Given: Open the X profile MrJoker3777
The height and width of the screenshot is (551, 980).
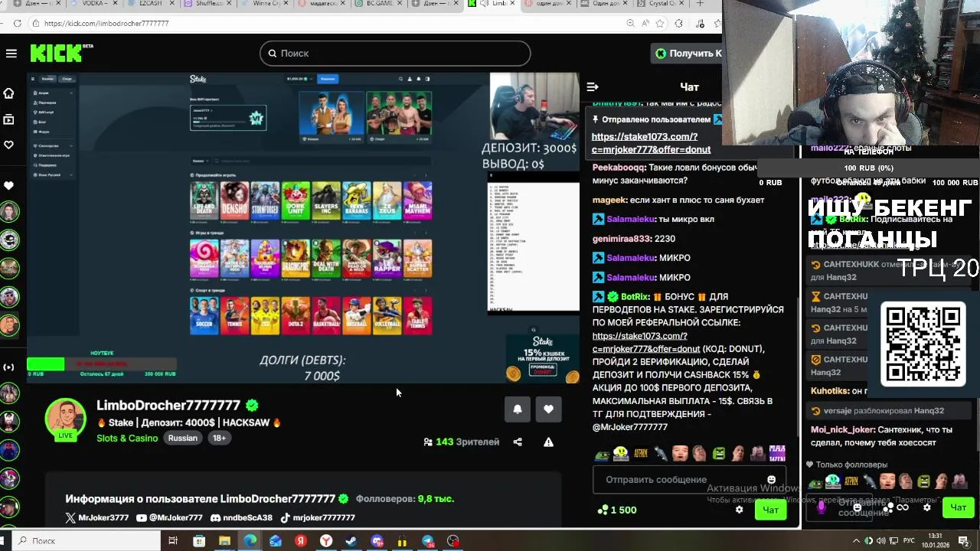Looking at the screenshot, I should tap(97, 517).
